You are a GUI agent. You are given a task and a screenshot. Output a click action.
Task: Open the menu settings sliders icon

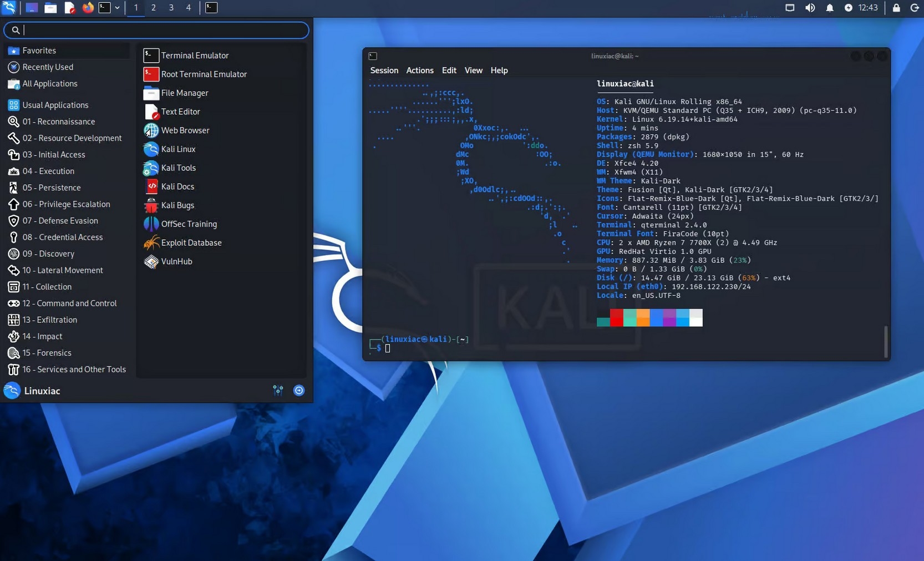[x=278, y=391]
